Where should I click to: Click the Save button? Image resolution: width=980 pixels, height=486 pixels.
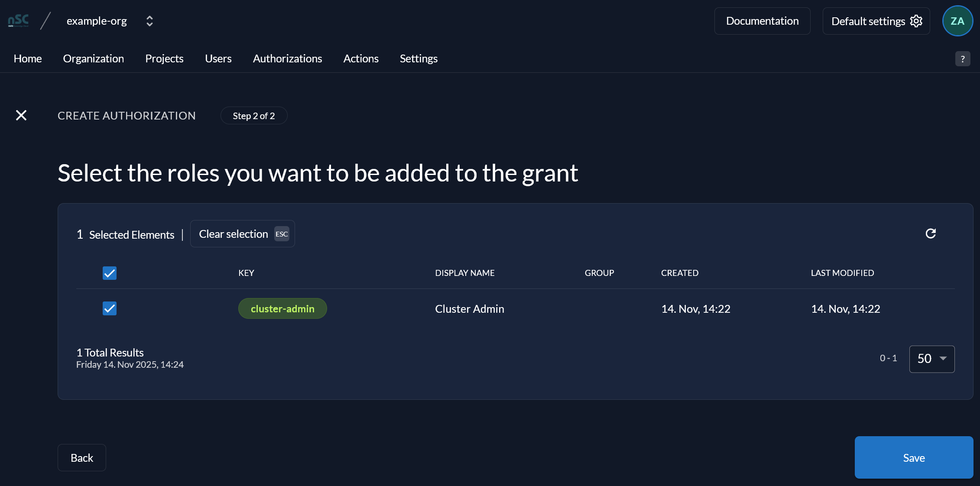(x=914, y=457)
